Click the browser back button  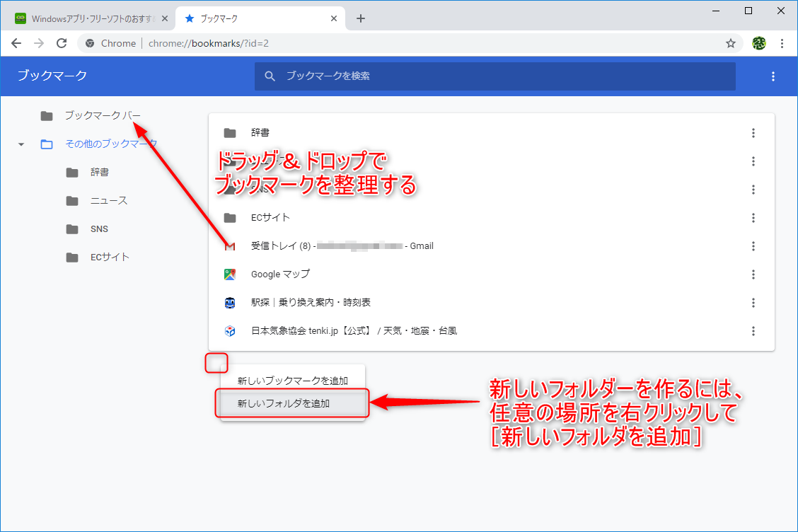tap(16, 43)
